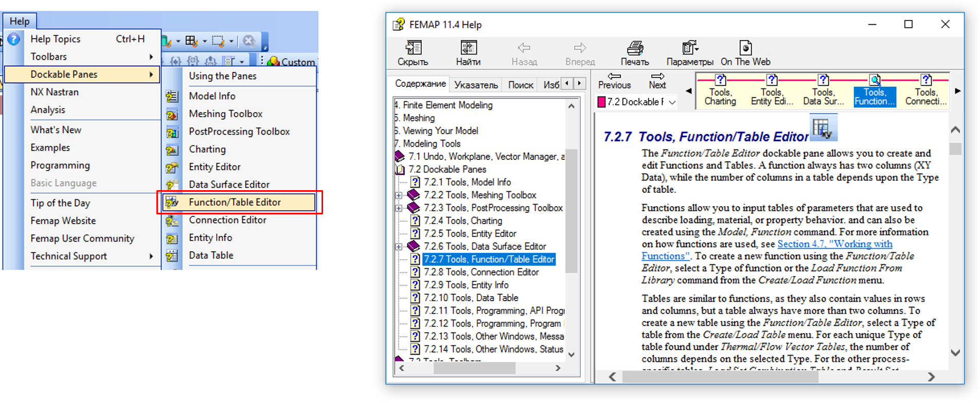Click the Function/Table Editor icon in submenu
Screen dimensions: 980x403
click(172, 203)
